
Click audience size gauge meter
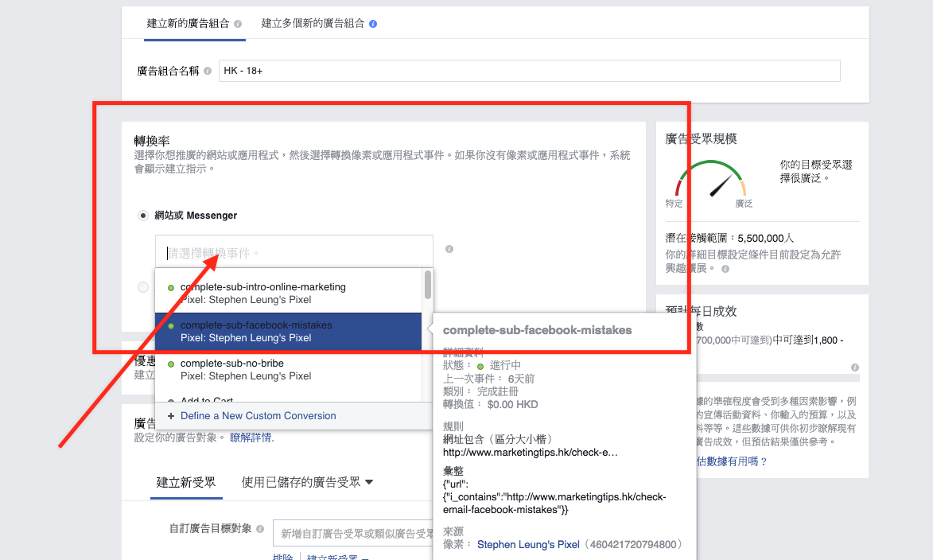710,178
